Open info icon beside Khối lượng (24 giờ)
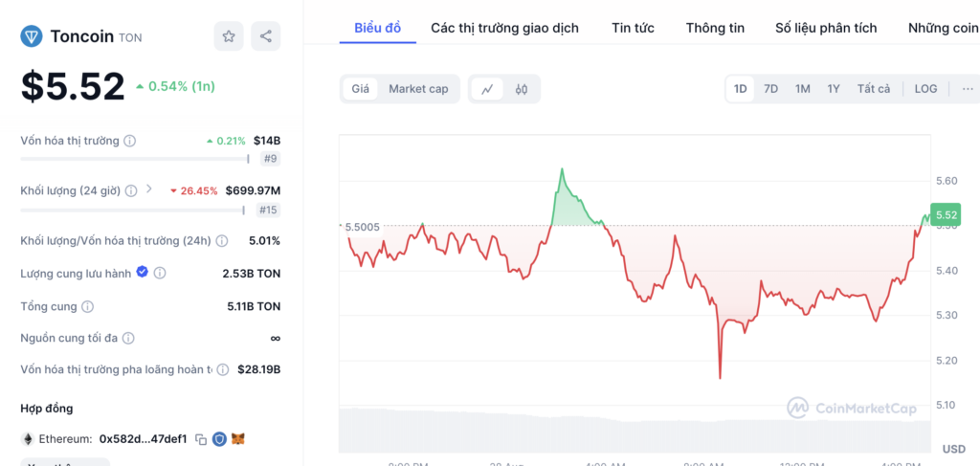This screenshot has height=466, width=980. tap(131, 190)
